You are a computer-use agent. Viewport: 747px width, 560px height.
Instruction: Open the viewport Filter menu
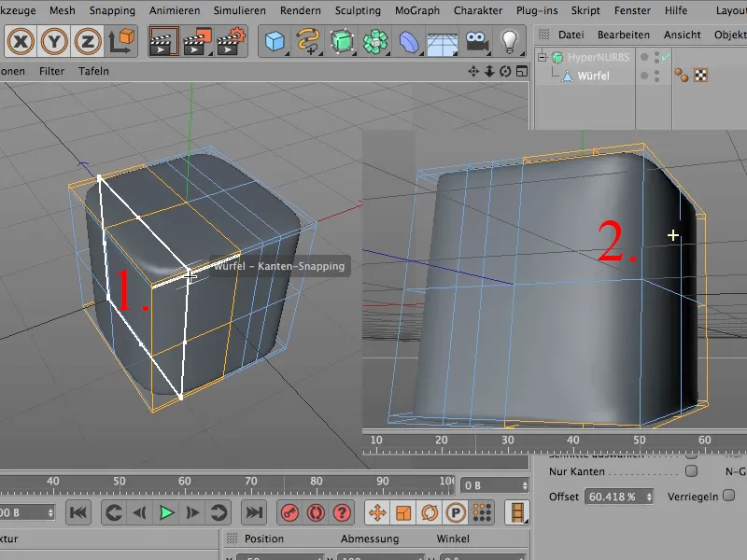[x=51, y=71]
